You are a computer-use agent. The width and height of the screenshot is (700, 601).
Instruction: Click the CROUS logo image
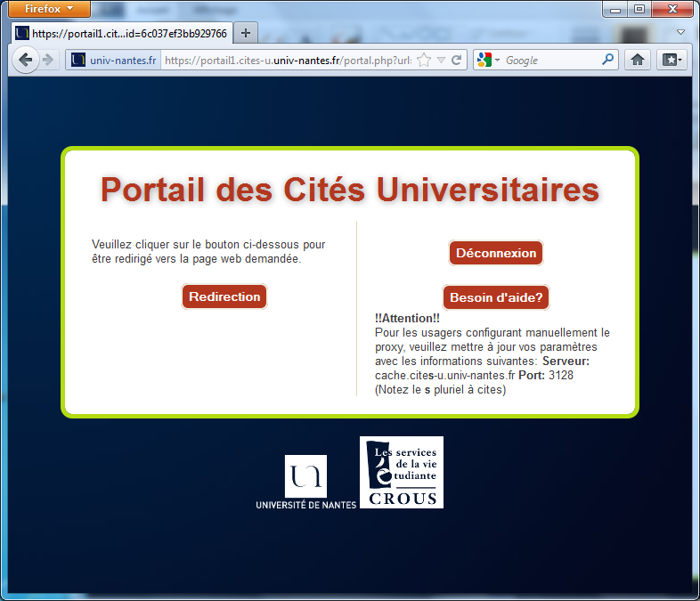[401, 472]
